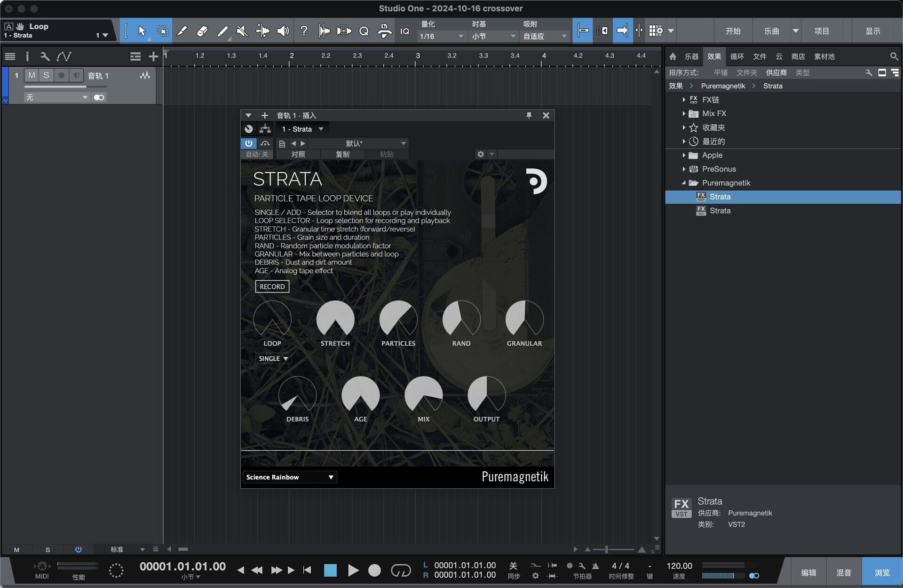
Task: Bypass the Strata plugin power button
Action: (249, 143)
